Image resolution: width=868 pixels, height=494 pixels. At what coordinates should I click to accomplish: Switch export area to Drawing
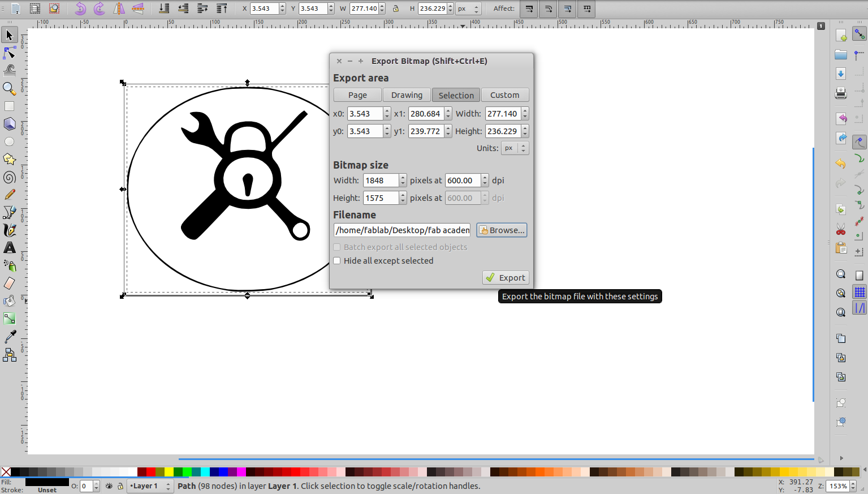click(x=407, y=95)
